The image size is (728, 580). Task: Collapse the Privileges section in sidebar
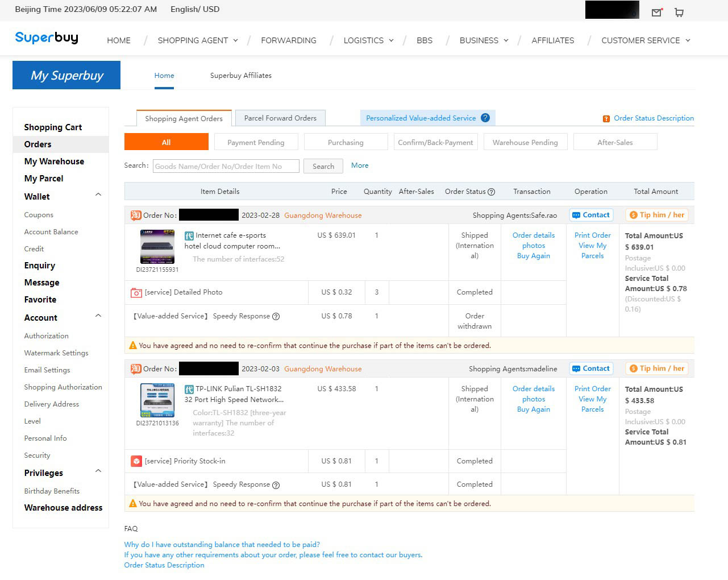point(98,471)
